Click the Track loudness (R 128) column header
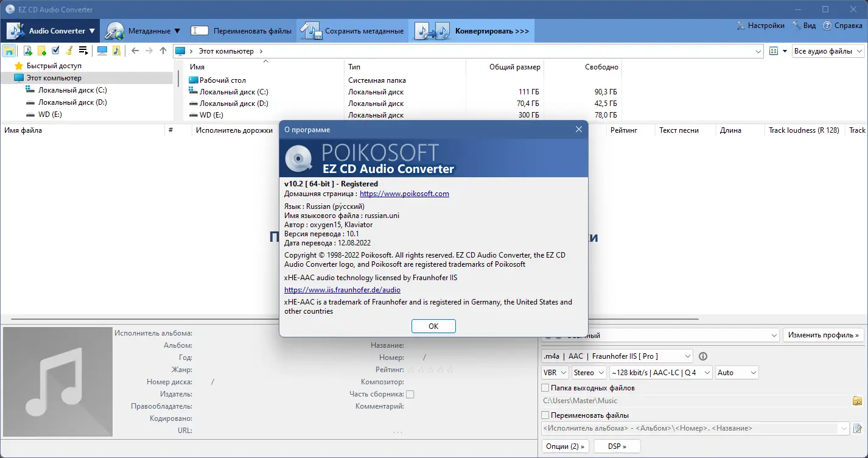This screenshot has height=458, width=868. [803, 130]
